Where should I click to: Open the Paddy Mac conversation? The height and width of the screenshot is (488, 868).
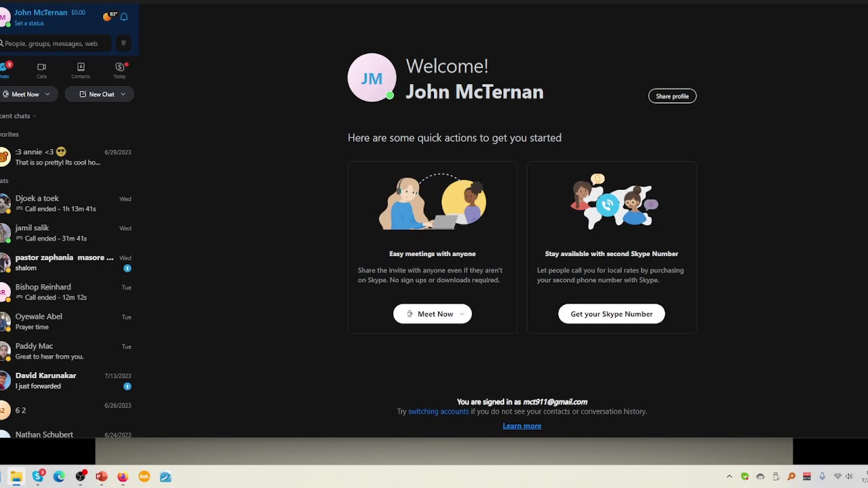[x=68, y=351]
